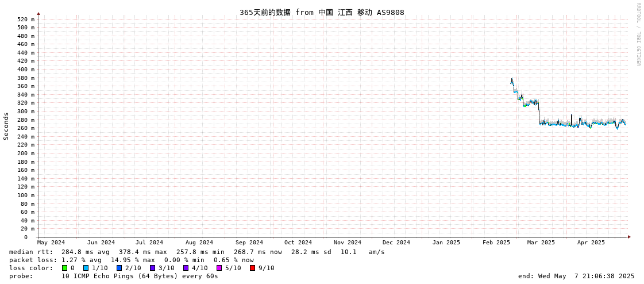Click the 'loss color:' legend label

coord(31,268)
